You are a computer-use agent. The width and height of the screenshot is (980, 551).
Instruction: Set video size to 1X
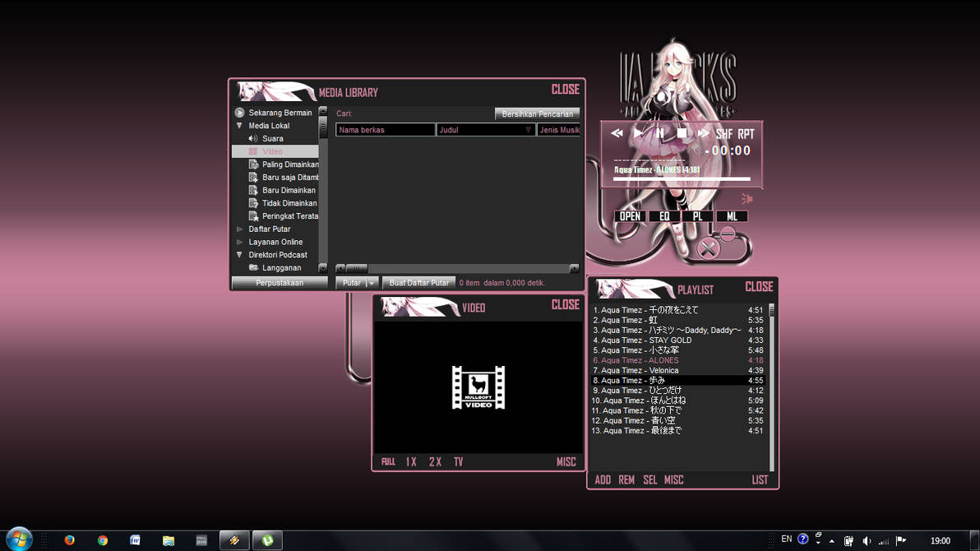(411, 461)
